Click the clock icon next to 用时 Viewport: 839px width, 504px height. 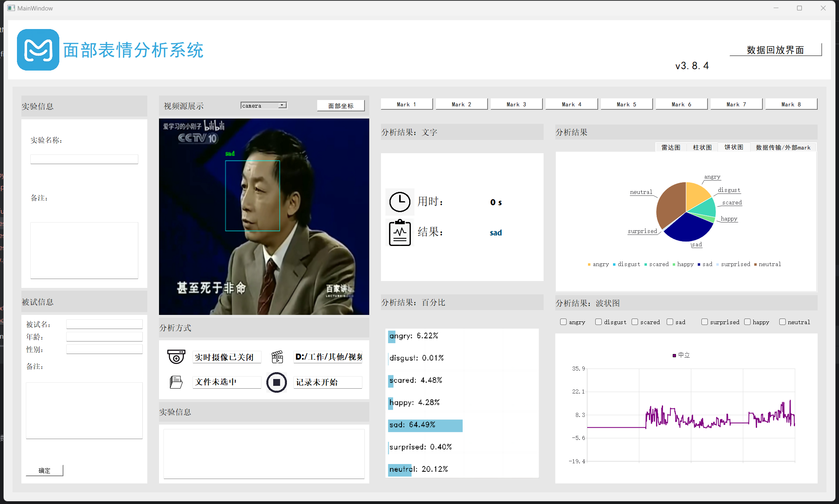pos(399,202)
